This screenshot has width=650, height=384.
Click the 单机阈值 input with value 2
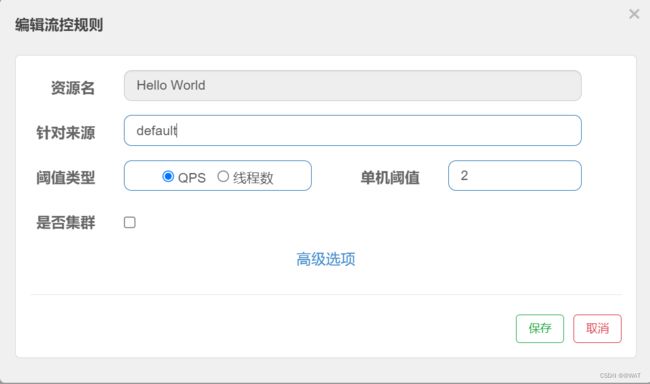pyautogui.click(x=515, y=176)
